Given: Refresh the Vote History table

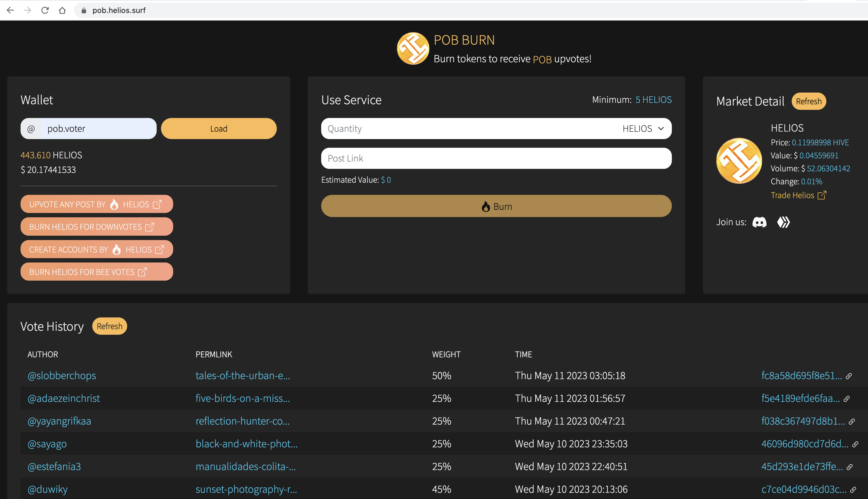Looking at the screenshot, I should [x=109, y=326].
